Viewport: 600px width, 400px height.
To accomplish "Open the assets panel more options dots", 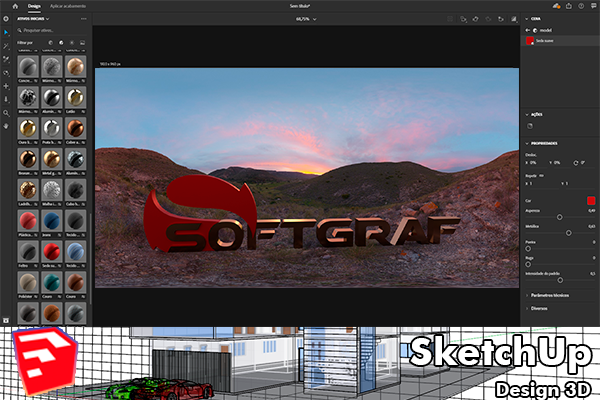I will click(83, 19).
